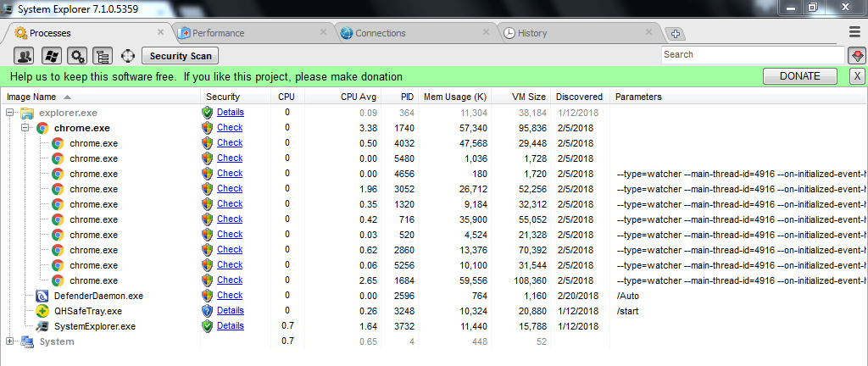Click the red down-arrow icon beside search

coord(857,55)
